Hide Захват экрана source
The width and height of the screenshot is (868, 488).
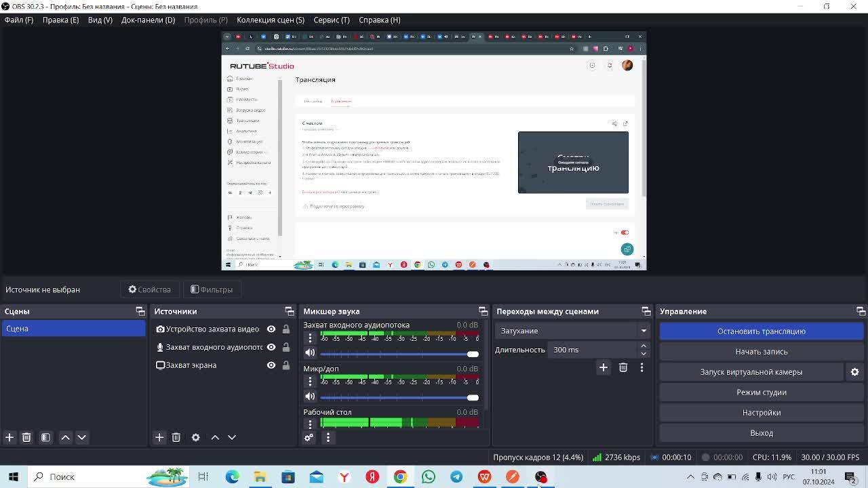[x=271, y=365]
